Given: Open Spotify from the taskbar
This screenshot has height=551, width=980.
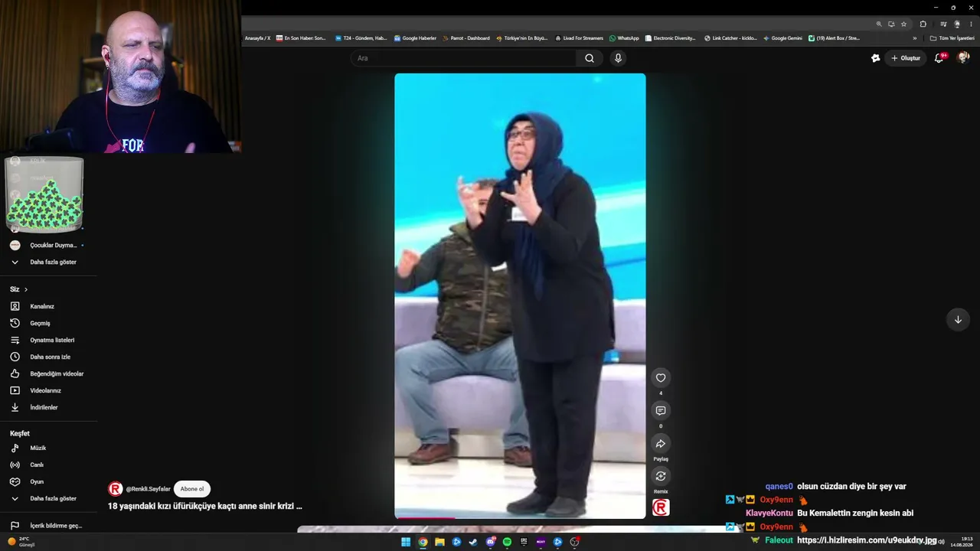Looking at the screenshot, I should click(507, 542).
